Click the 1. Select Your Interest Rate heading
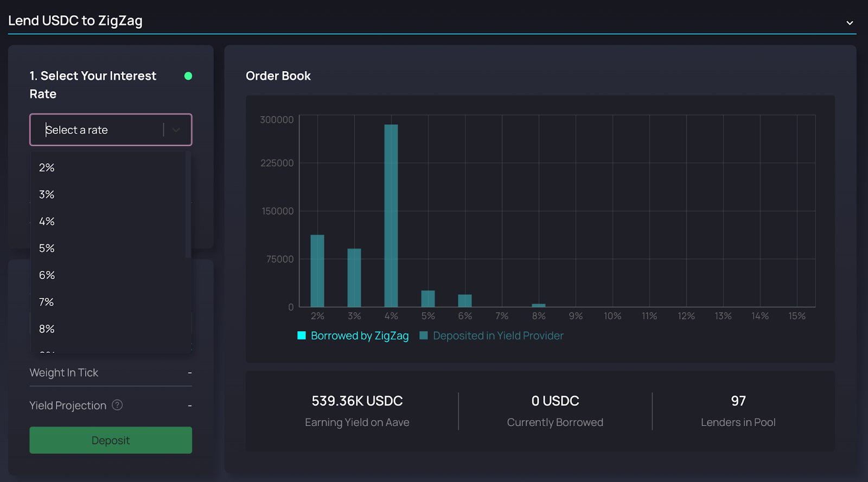Image resolution: width=868 pixels, height=482 pixels. 93,85
